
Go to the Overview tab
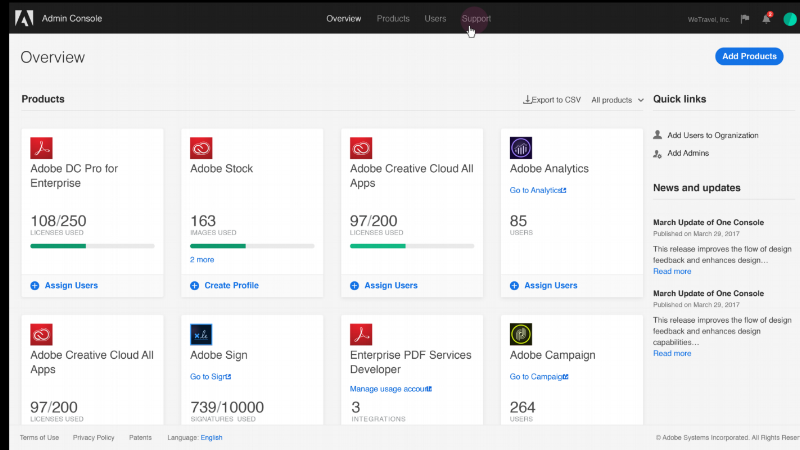[343, 18]
